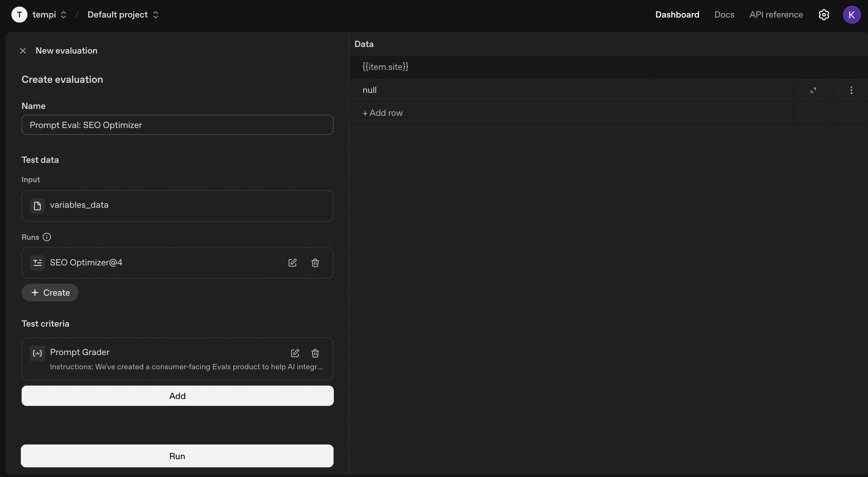Open the K user avatar menu

pos(851,15)
